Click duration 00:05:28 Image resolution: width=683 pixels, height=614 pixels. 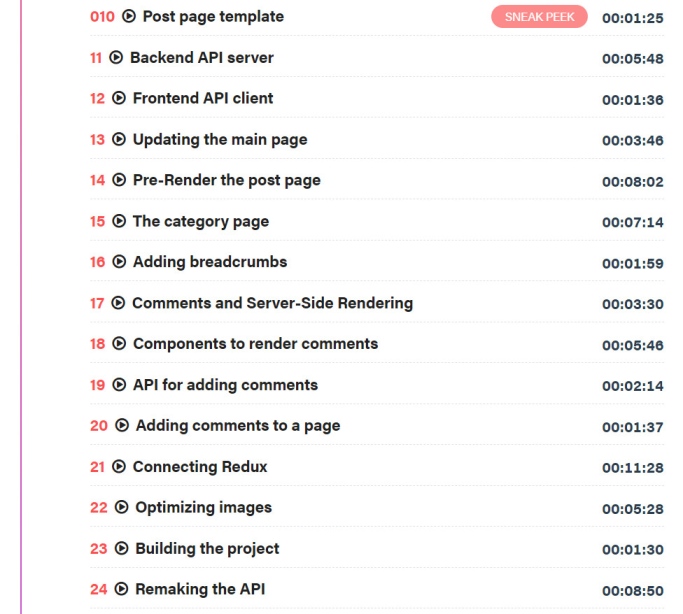point(633,509)
